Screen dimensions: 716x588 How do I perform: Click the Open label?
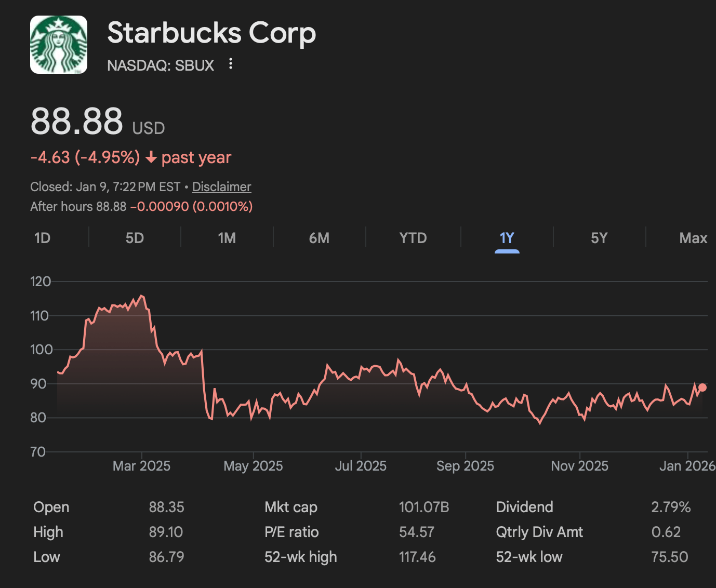(51, 507)
